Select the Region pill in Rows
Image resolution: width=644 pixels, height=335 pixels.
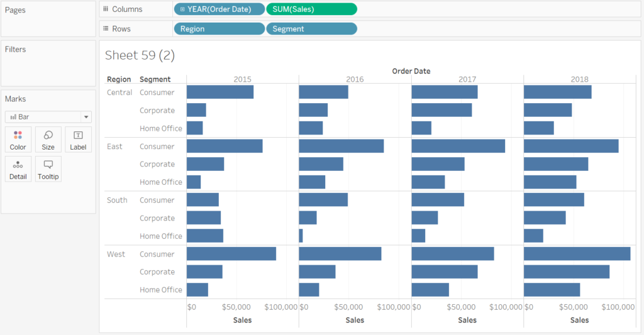point(218,29)
